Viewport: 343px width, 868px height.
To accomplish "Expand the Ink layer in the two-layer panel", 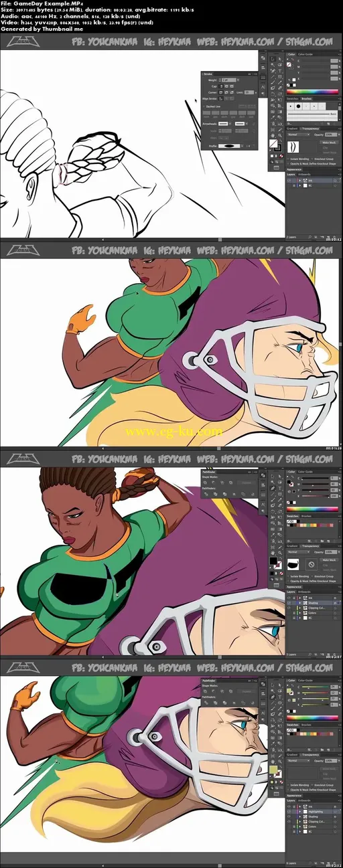I will pyautogui.click(x=299, y=181).
